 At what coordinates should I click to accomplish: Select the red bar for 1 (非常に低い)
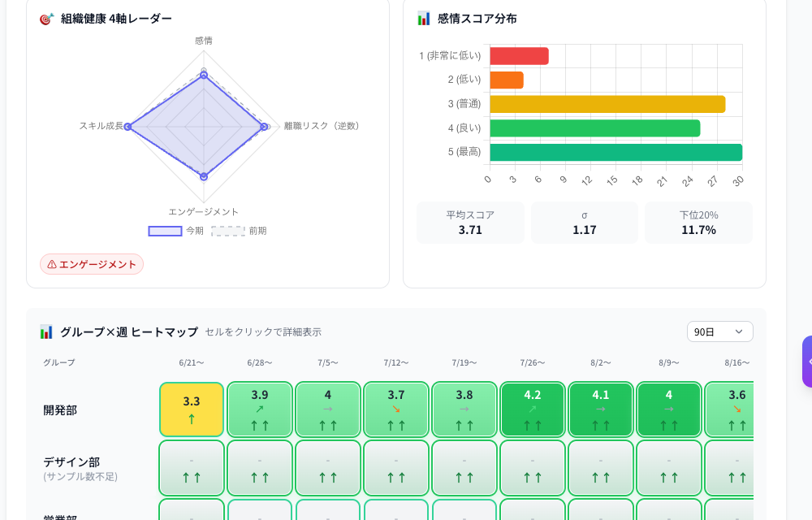[519, 56]
